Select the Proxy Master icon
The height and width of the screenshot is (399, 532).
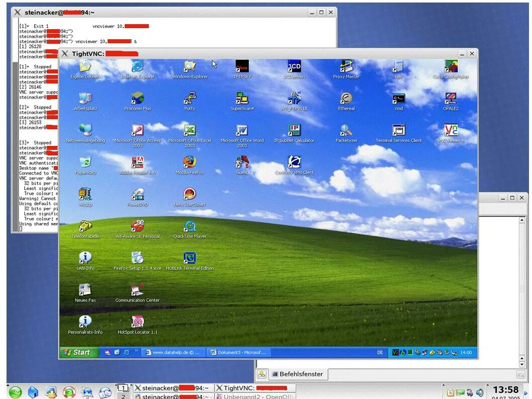coord(346,66)
